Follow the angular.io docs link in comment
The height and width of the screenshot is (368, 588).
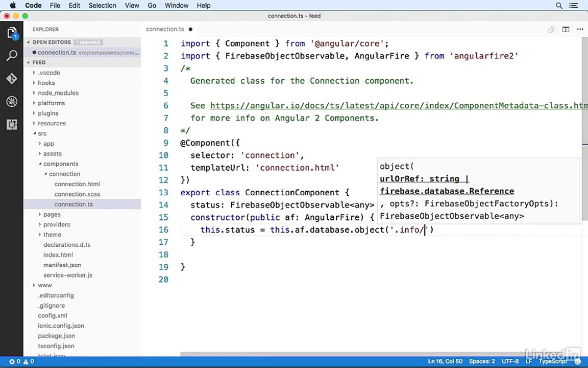coord(399,106)
